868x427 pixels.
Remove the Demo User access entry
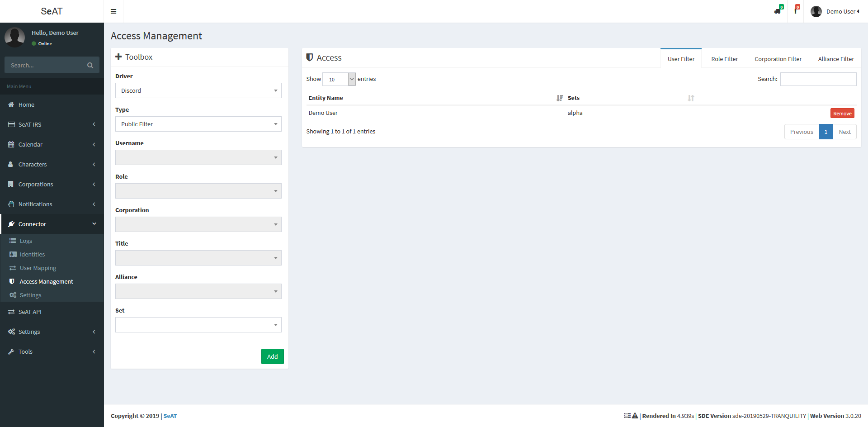842,114
